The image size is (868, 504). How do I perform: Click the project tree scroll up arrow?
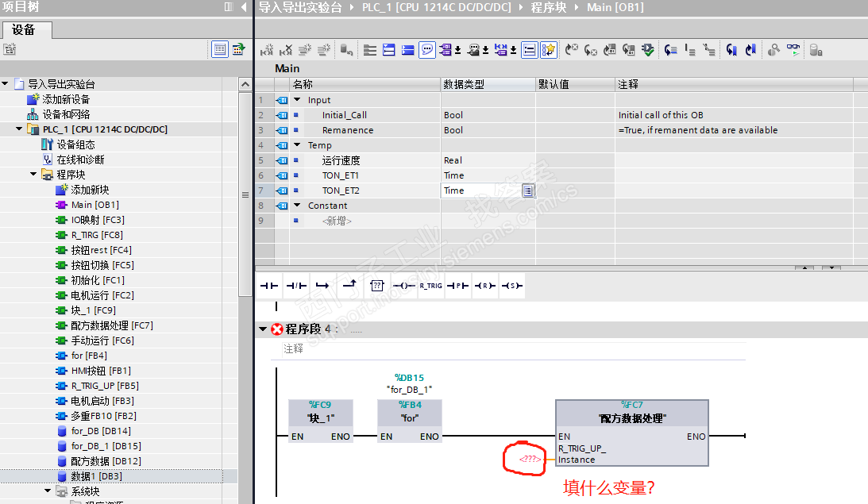tap(245, 84)
